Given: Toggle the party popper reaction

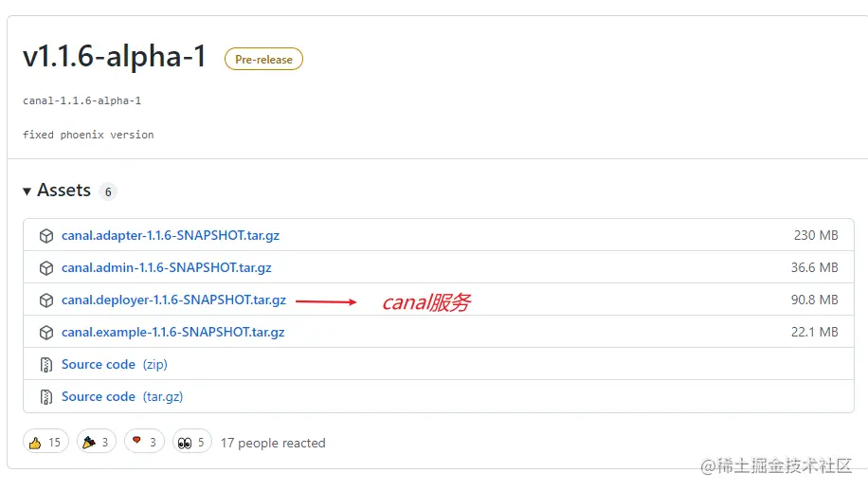Looking at the screenshot, I should coord(96,442).
